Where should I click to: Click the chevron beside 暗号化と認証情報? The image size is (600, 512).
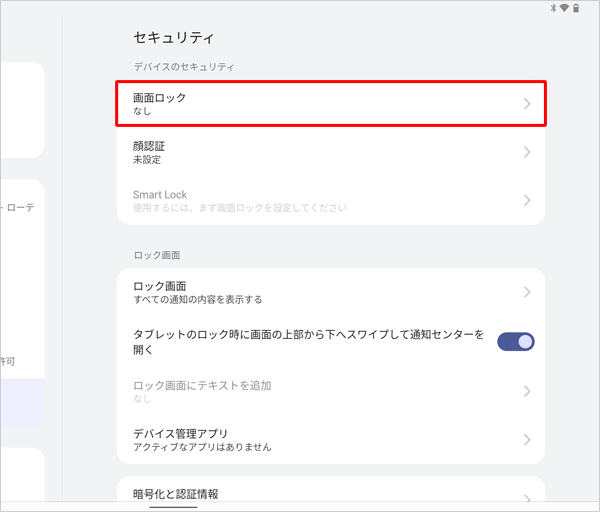click(x=527, y=498)
